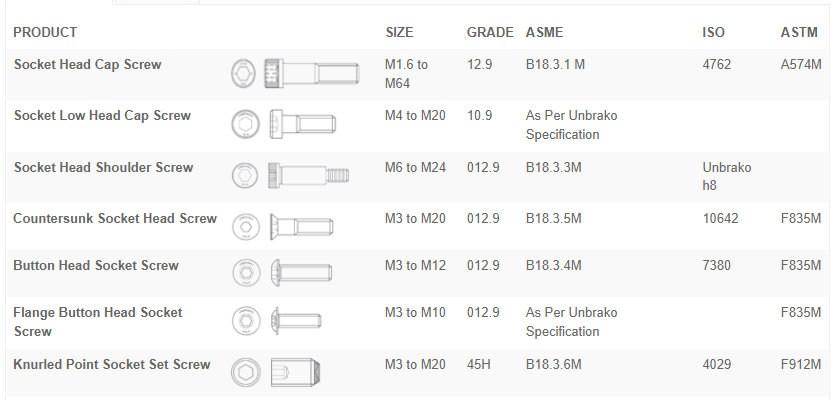Click the ASME column header
This screenshot has width=834, height=400.
coord(544,33)
